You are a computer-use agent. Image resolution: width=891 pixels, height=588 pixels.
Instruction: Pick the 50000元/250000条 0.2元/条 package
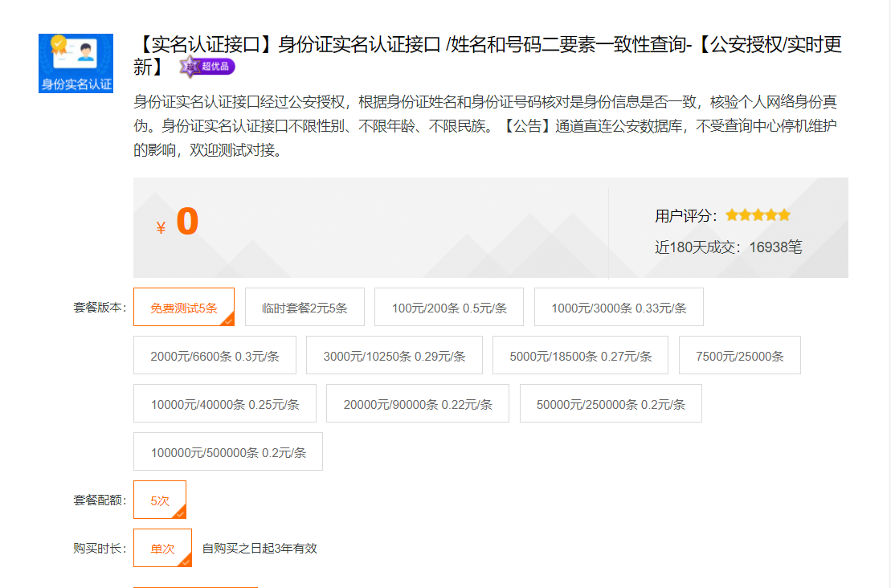(611, 403)
